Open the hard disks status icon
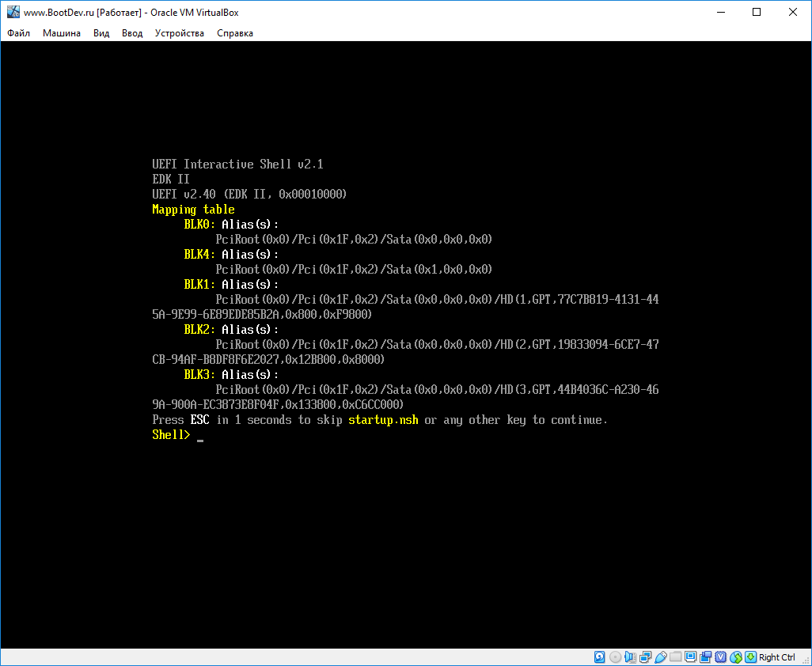 click(599, 657)
